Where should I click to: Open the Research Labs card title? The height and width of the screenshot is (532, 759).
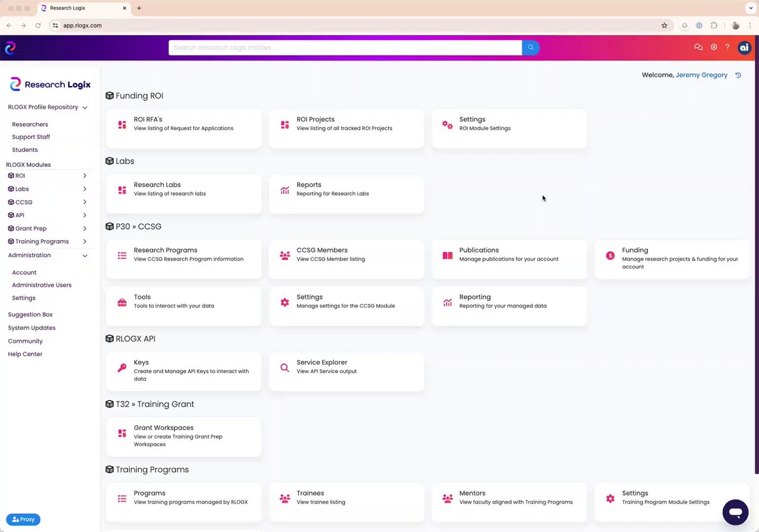[157, 185]
